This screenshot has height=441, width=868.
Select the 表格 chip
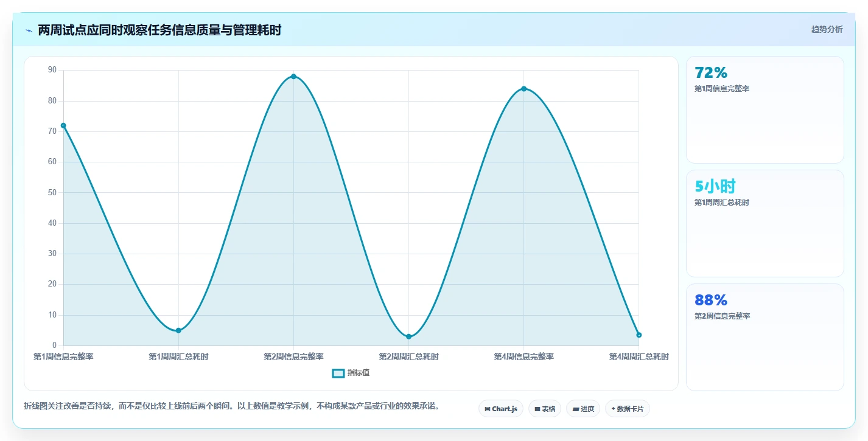pyautogui.click(x=545, y=409)
